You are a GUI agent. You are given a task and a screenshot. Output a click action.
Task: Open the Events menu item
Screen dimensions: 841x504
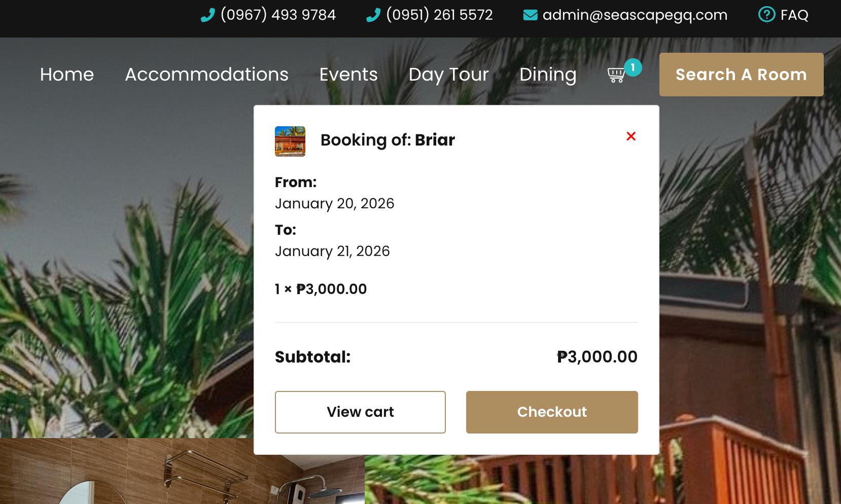[x=348, y=75]
